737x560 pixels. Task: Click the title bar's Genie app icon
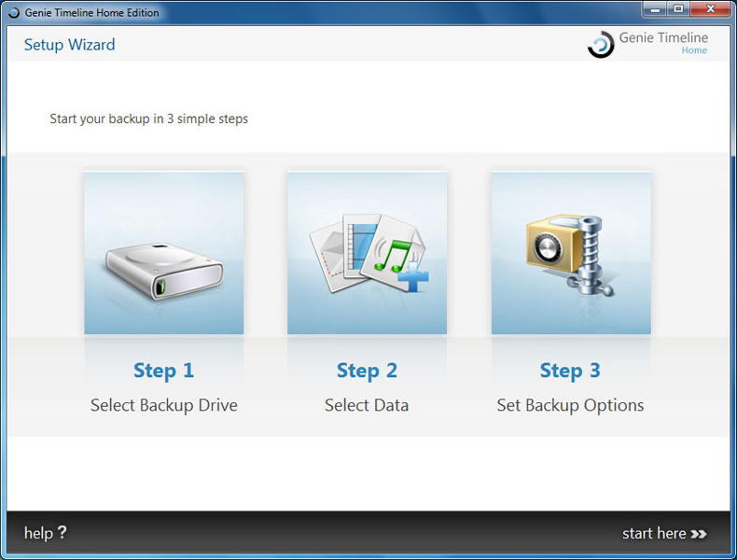click(x=13, y=13)
